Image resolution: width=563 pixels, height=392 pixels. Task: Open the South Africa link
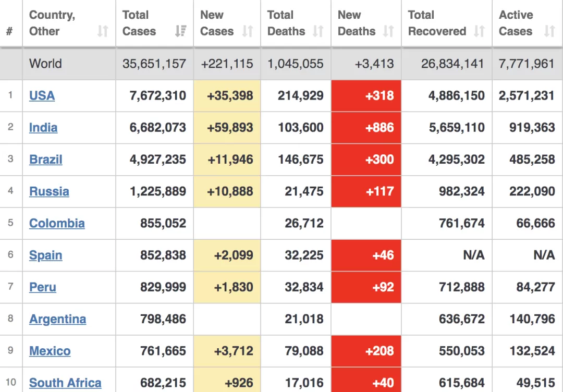(65, 383)
